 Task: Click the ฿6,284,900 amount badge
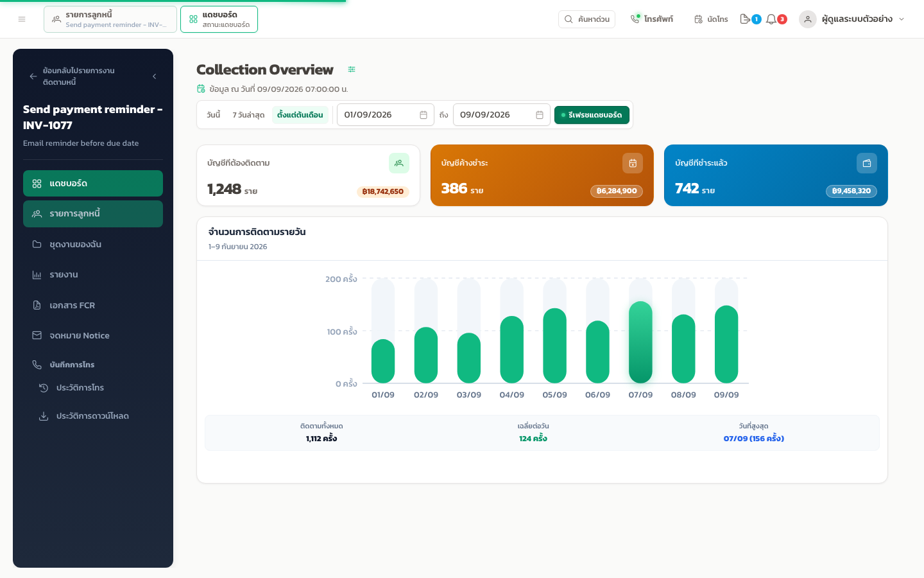pyautogui.click(x=617, y=191)
